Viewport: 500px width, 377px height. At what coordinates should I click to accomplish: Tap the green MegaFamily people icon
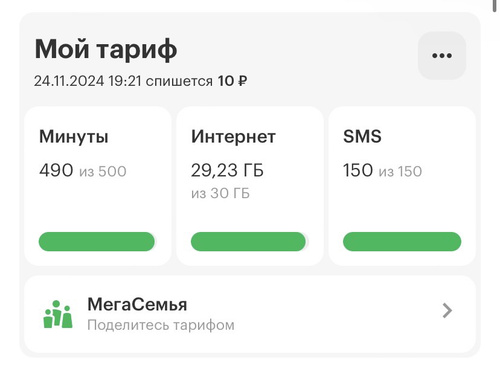coord(58,314)
